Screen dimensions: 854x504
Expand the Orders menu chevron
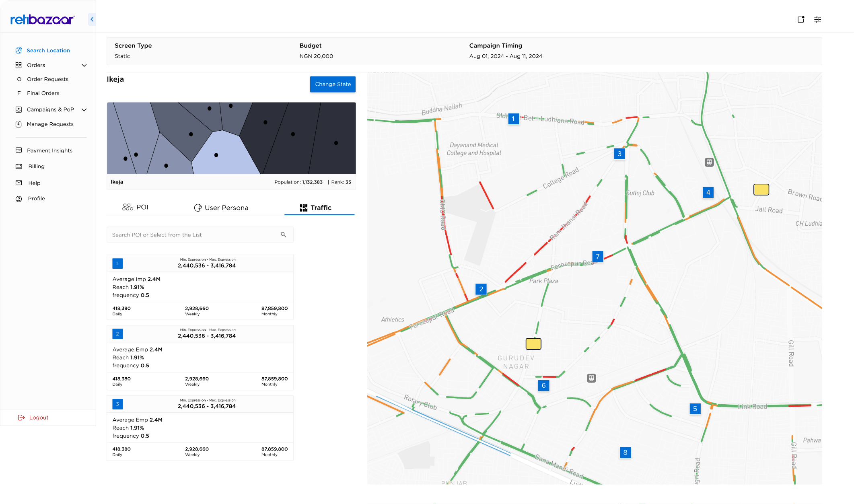[84, 65]
